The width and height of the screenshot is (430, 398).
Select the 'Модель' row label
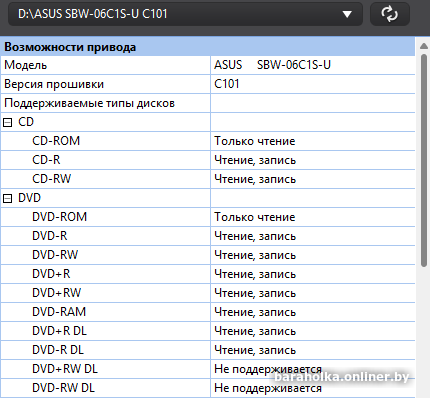point(26,65)
